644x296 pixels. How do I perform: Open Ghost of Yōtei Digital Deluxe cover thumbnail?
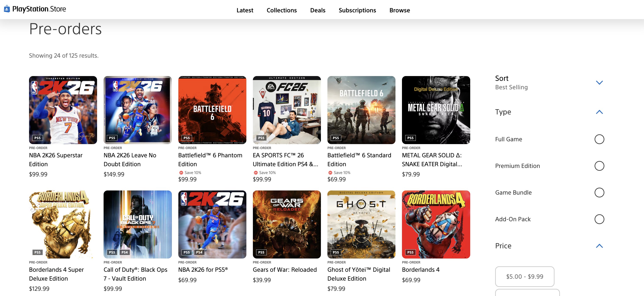tap(361, 224)
